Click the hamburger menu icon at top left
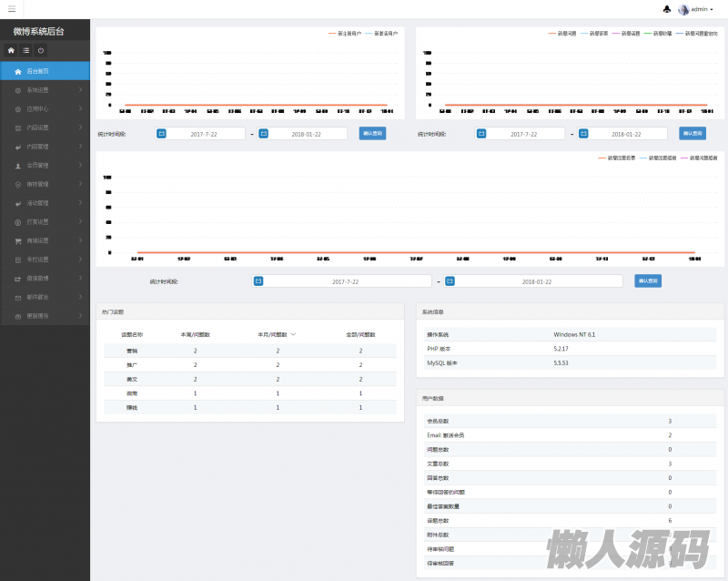This screenshot has width=728, height=581. 11,9
